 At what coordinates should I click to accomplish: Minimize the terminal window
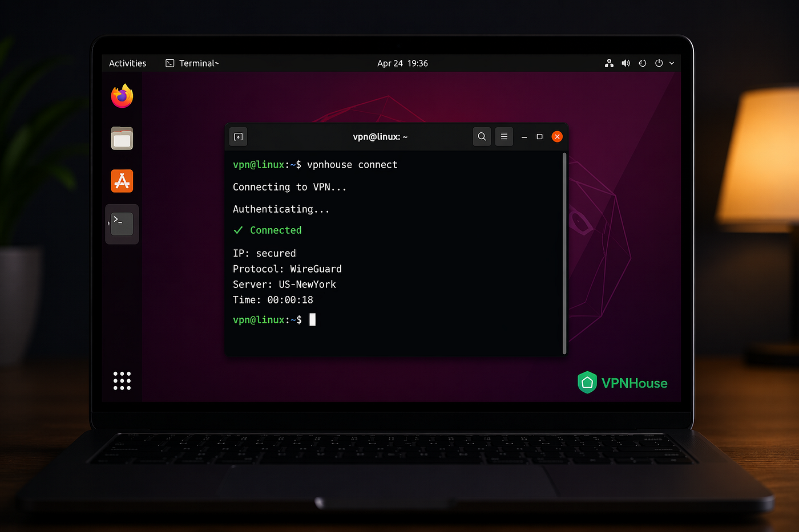[524, 137]
